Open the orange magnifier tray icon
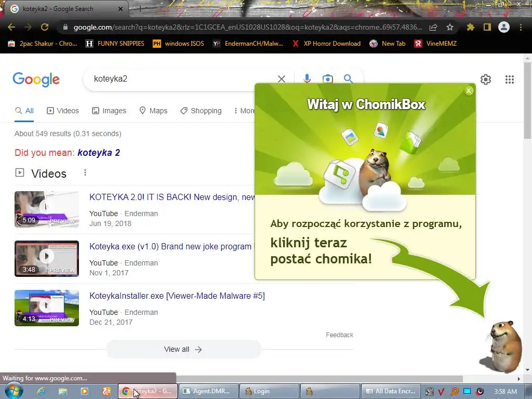Image resolution: width=532 pixels, height=399 pixels. pyautogui.click(x=454, y=392)
